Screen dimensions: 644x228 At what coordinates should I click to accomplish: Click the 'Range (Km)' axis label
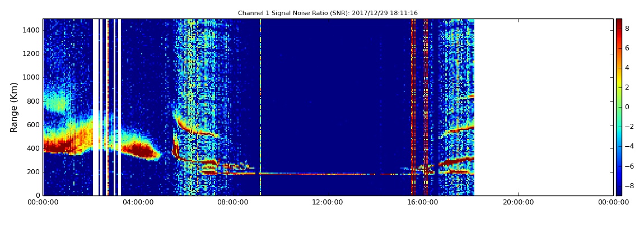pyautogui.click(x=14, y=107)
